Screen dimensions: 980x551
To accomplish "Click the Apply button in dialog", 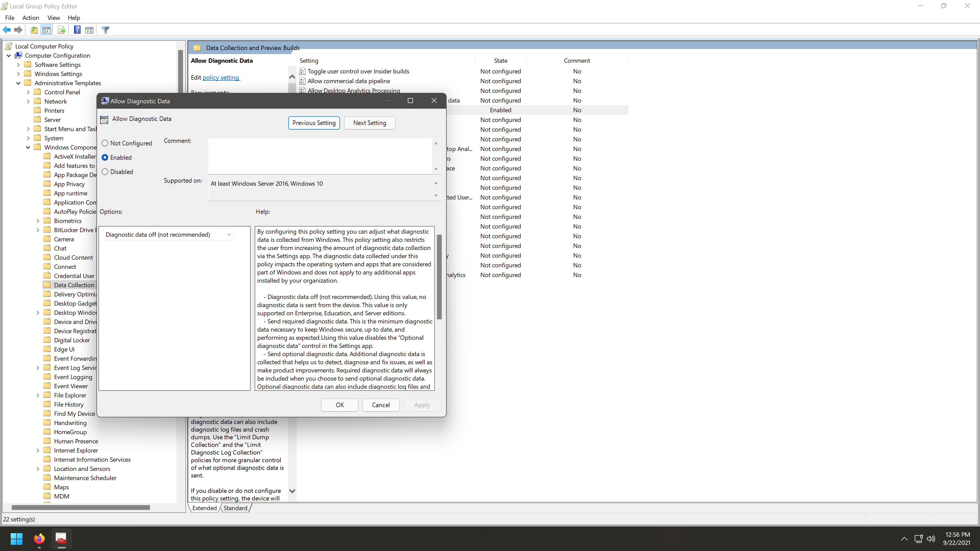I will [422, 405].
